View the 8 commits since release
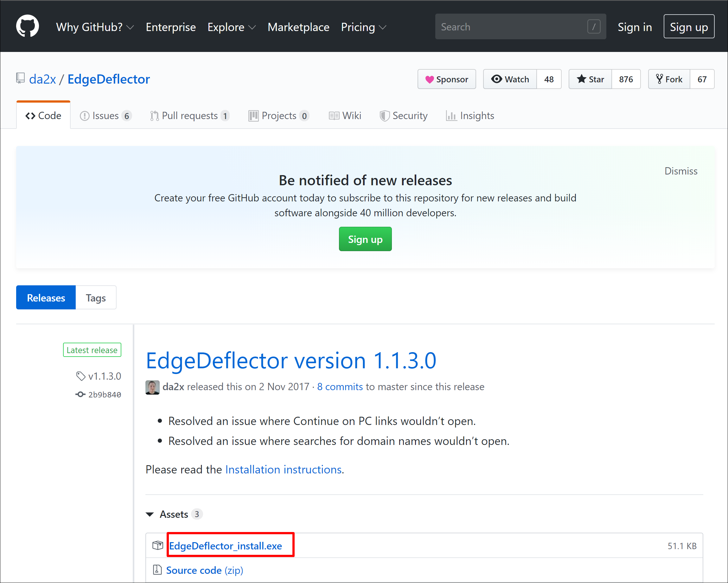Screen dimensions: 728x583 340,387
